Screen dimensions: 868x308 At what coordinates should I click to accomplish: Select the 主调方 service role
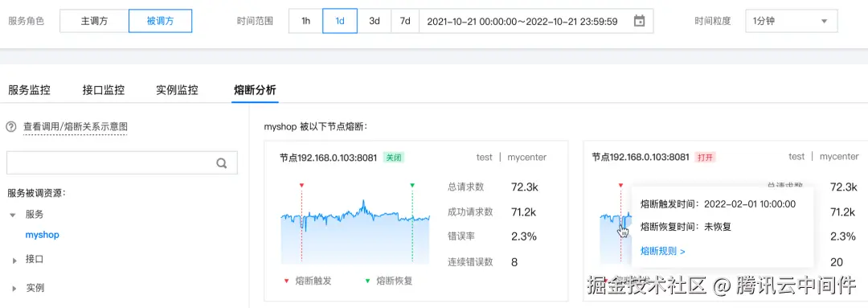94,21
